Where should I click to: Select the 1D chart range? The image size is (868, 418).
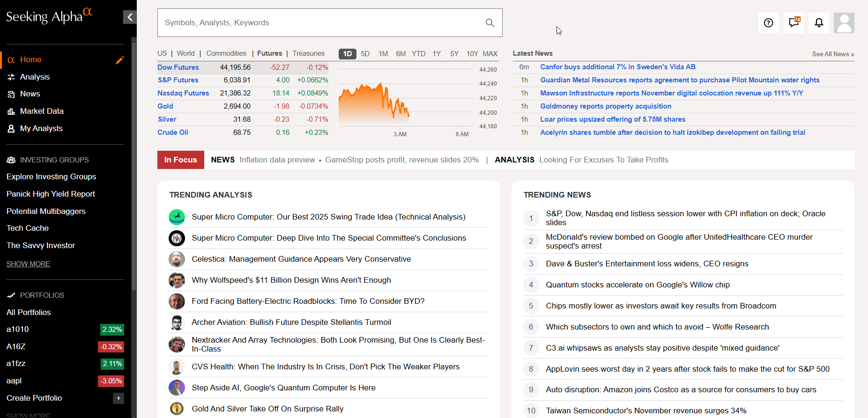348,54
